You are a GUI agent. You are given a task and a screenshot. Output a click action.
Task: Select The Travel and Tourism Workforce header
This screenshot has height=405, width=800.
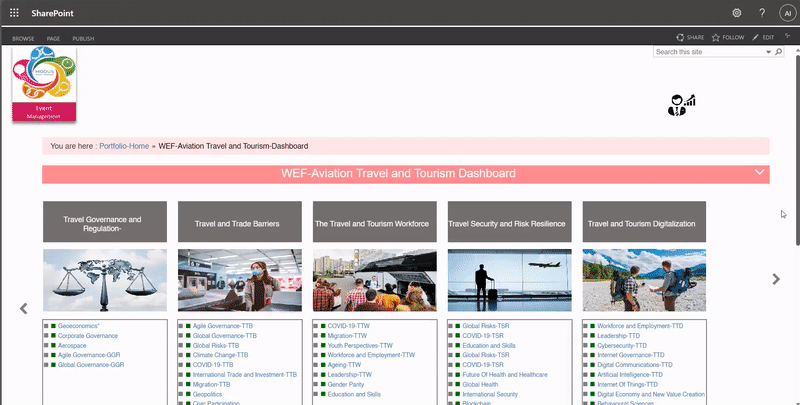click(374, 221)
